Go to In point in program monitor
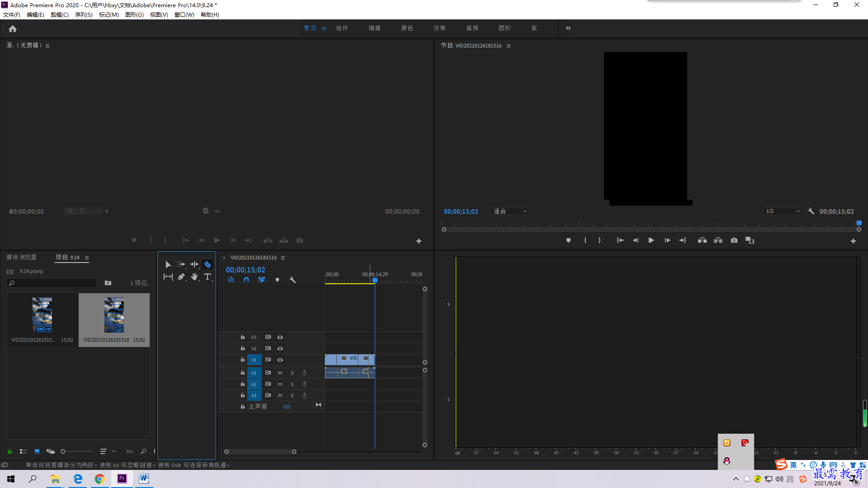This screenshot has width=868, height=488. click(x=620, y=240)
